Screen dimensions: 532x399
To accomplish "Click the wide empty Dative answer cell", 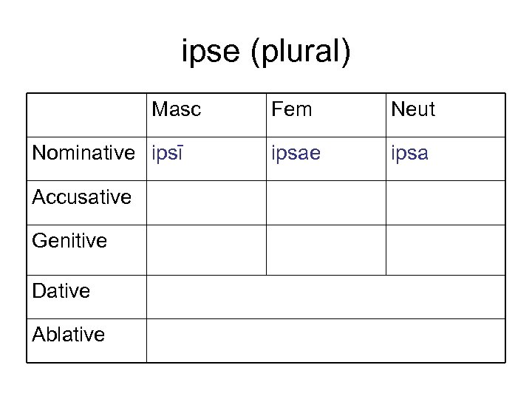I will pos(326,297).
